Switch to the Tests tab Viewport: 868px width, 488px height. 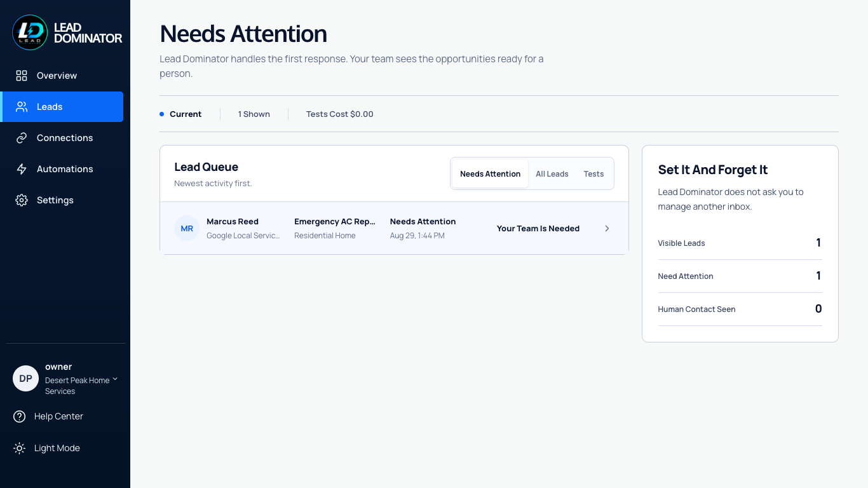(593, 174)
